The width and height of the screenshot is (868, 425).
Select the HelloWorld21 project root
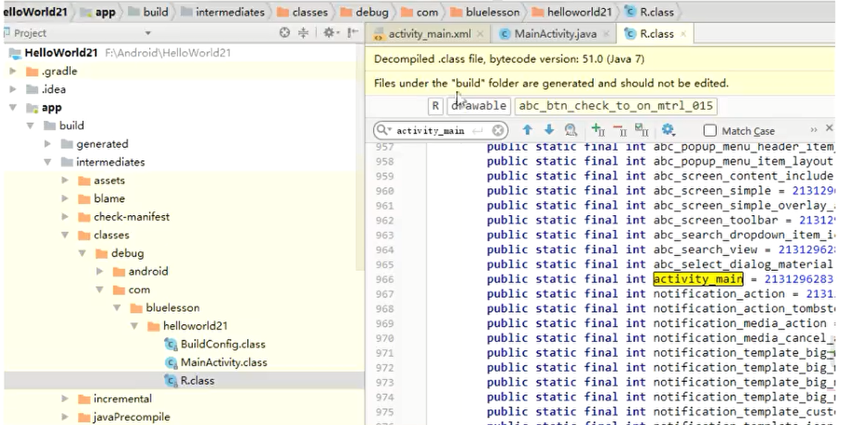[61, 53]
